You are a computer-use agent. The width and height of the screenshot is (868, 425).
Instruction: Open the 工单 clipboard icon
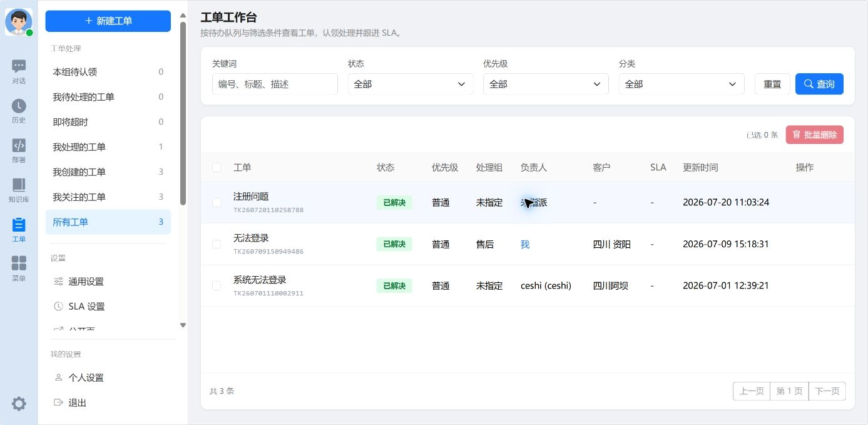pos(19,224)
